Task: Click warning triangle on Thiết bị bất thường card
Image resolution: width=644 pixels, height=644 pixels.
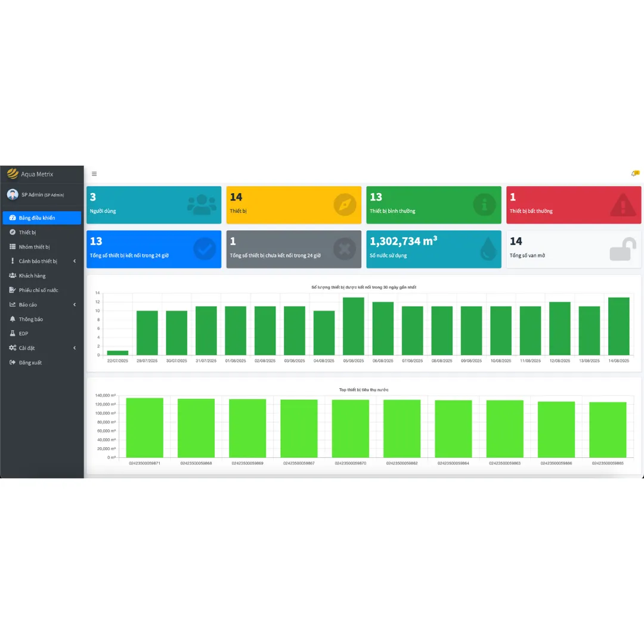Action: click(623, 205)
